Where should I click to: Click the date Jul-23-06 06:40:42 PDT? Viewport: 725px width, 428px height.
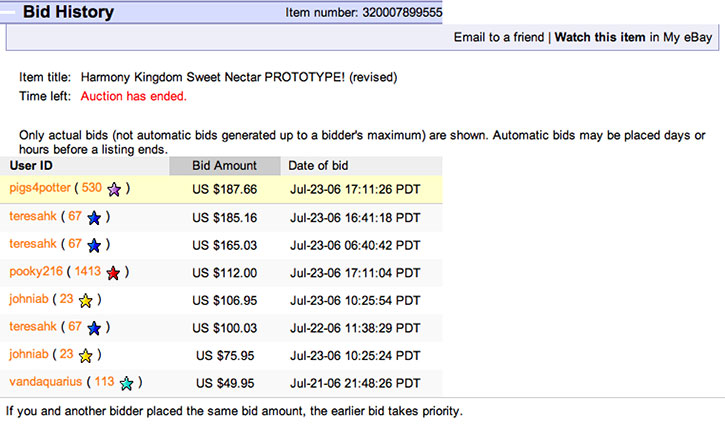point(355,245)
